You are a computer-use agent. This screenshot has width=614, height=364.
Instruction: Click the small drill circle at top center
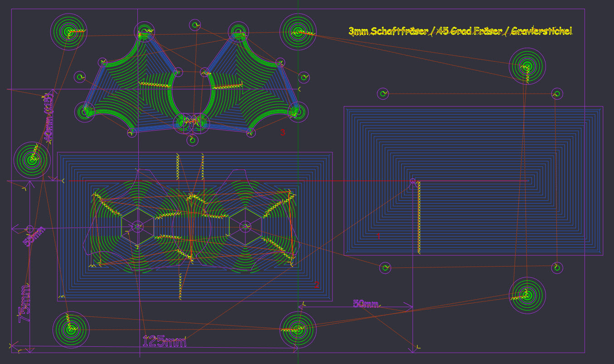[195, 25]
